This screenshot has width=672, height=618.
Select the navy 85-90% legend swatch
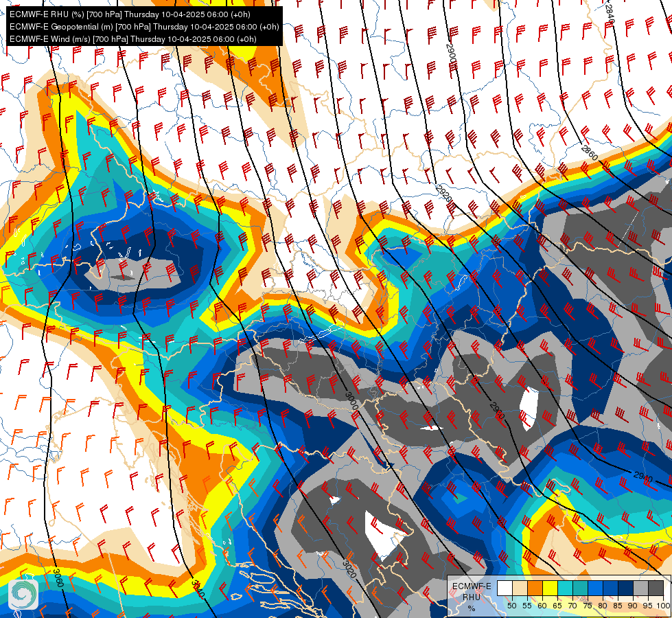(x=626, y=588)
